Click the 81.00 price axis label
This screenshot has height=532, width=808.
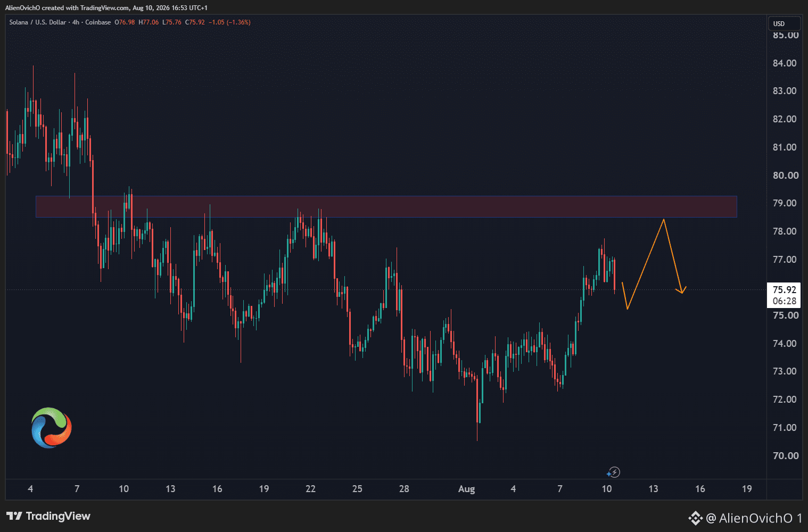(785, 147)
